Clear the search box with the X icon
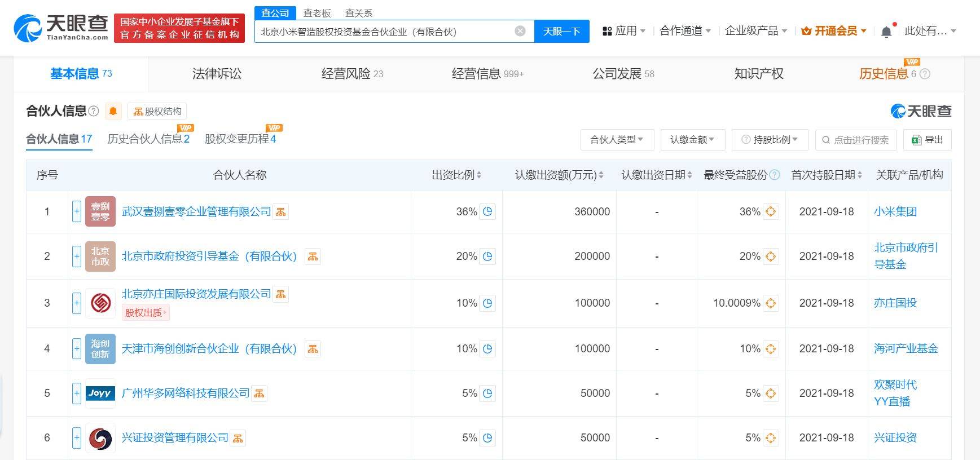The height and width of the screenshot is (460, 980). click(520, 32)
